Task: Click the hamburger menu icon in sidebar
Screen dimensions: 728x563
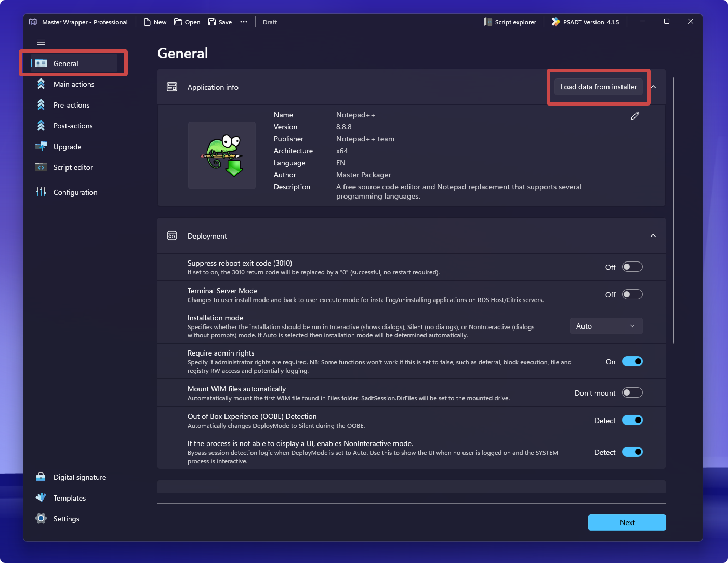Action: (41, 42)
